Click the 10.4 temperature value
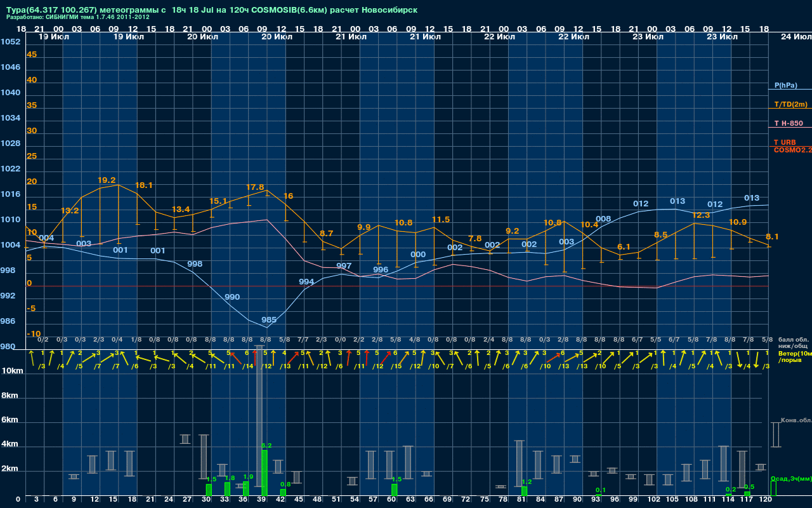The image size is (812, 508). click(589, 225)
